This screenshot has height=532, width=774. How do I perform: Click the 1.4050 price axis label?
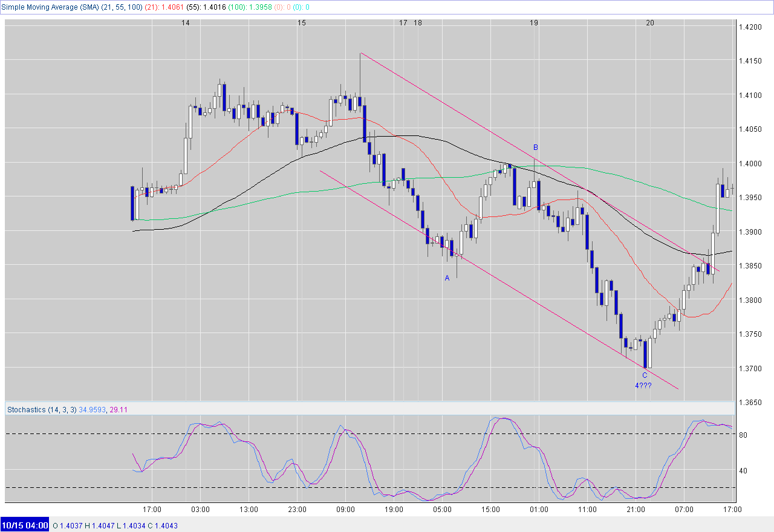coord(749,129)
